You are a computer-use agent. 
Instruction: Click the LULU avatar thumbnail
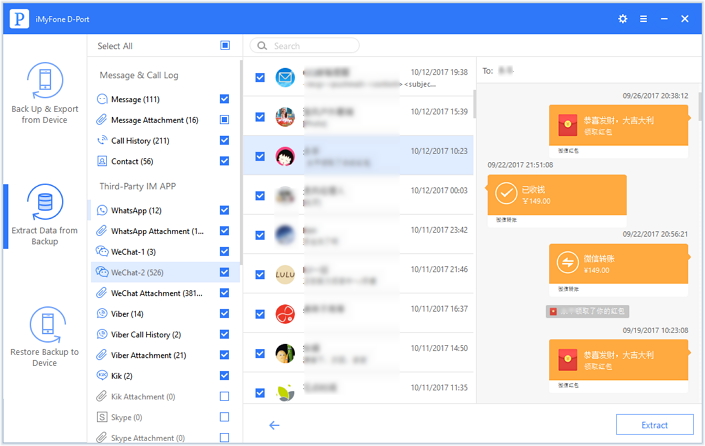pyautogui.click(x=285, y=274)
